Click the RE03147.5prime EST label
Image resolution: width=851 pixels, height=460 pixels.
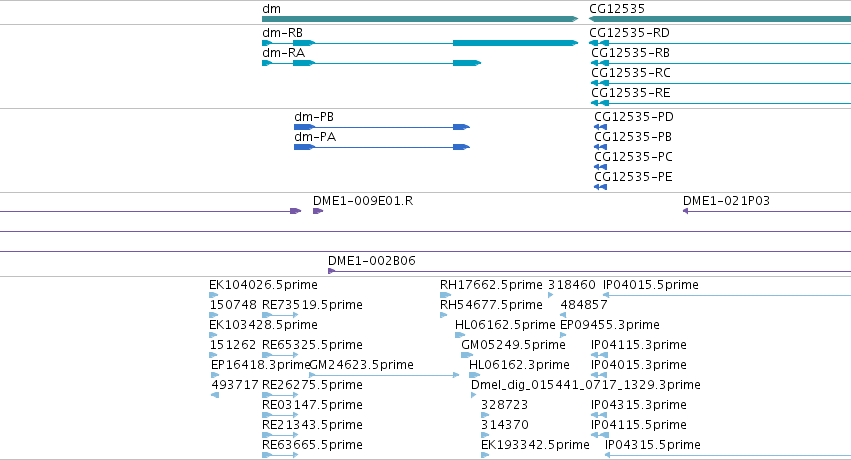pos(312,406)
